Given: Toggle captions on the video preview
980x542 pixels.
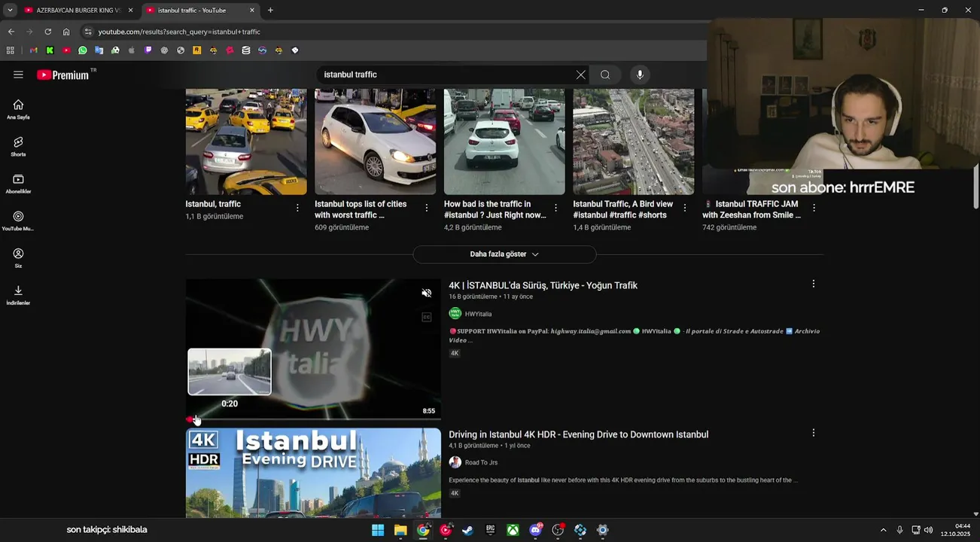Looking at the screenshot, I should point(427,317).
